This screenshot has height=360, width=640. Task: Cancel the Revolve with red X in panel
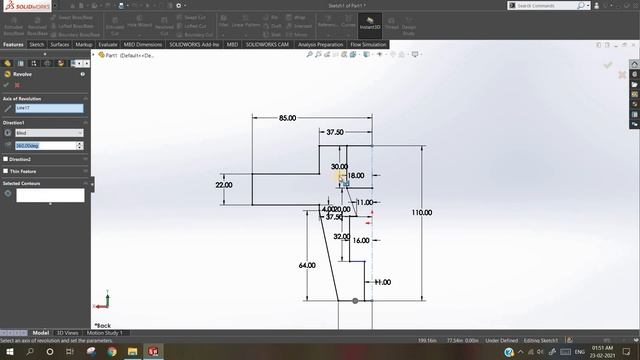coord(17,85)
